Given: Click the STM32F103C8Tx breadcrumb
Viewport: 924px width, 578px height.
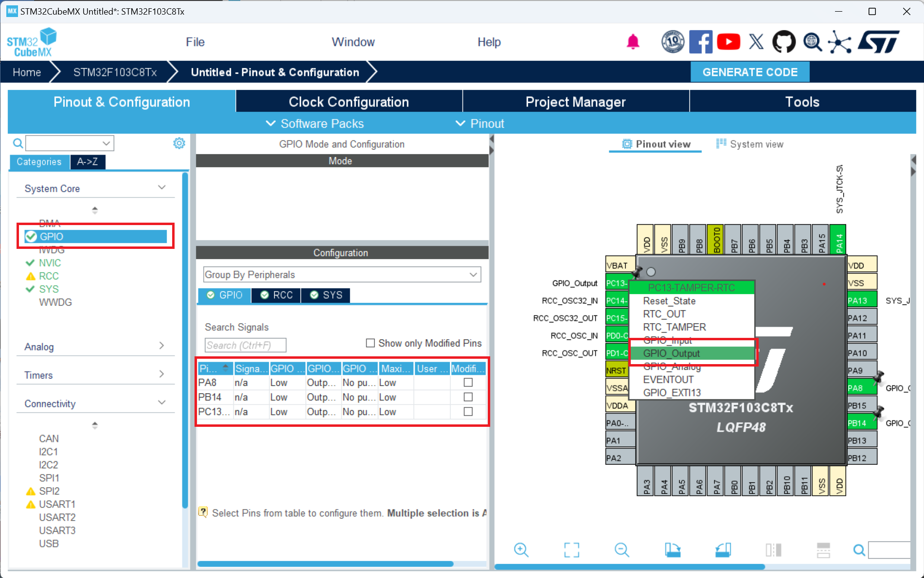Looking at the screenshot, I should click(115, 72).
